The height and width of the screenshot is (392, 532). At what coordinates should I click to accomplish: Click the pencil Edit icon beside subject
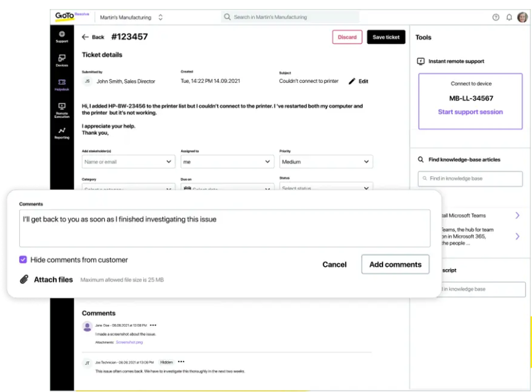(352, 81)
